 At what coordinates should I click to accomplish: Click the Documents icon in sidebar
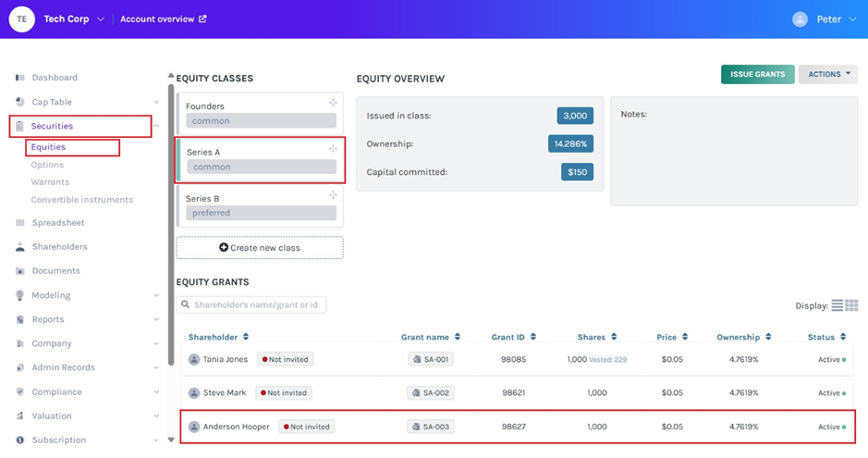pyautogui.click(x=20, y=271)
